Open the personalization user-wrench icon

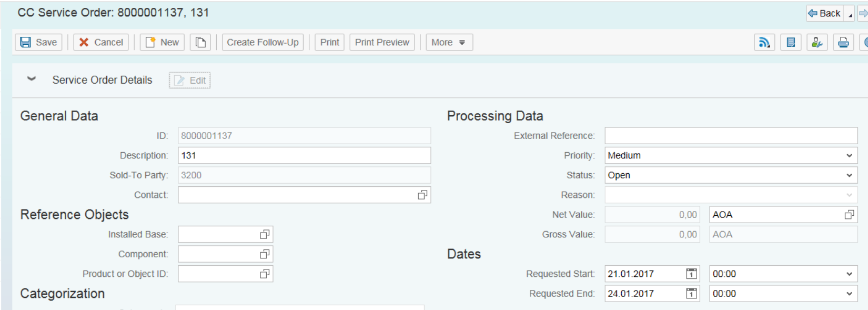pos(817,42)
